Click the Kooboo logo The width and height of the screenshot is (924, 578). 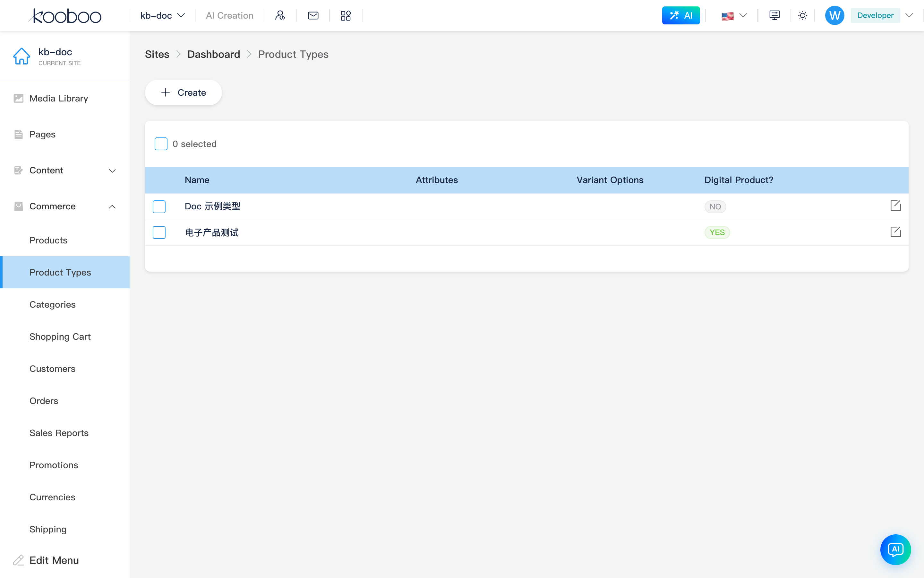coord(65,16)
